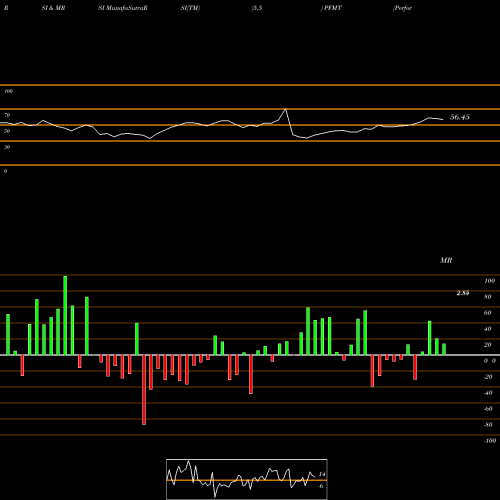Click the MR axis label 80

[488, 297]
